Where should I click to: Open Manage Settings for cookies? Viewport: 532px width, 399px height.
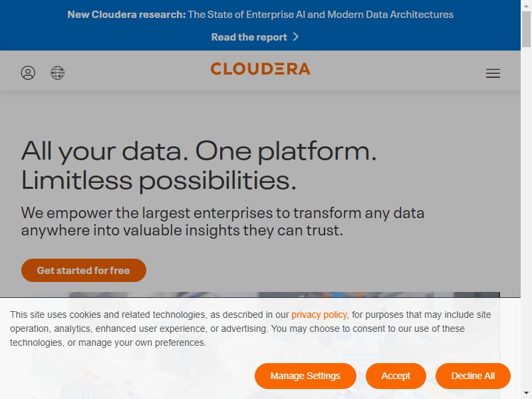pyautogui.click(x=305, y=376)
